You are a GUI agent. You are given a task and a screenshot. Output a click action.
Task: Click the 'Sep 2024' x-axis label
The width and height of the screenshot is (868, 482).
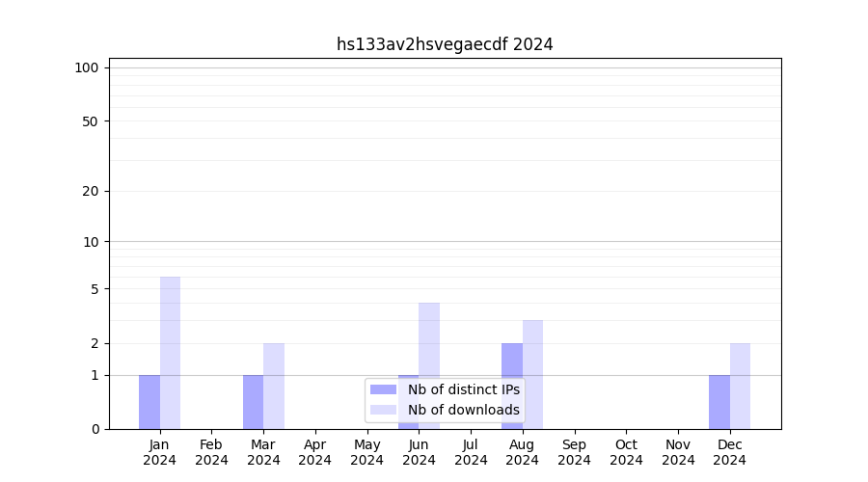[574, 452]
